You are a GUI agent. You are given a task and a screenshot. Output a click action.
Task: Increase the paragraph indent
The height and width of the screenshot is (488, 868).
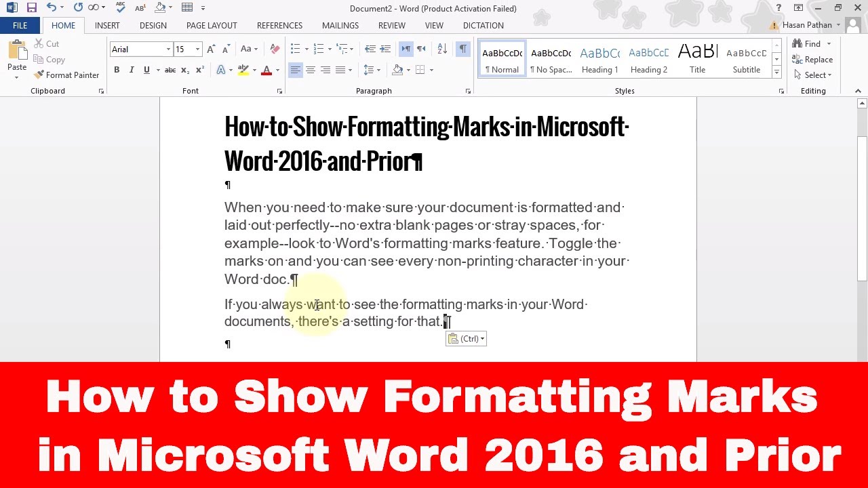pos(385,49)
